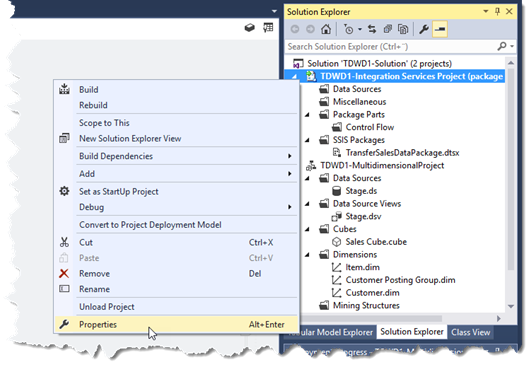This screenshot has height=372, width=529.
Task: Click the TransferSalesDataPackage.dtsx package icon
Action: 336,153
